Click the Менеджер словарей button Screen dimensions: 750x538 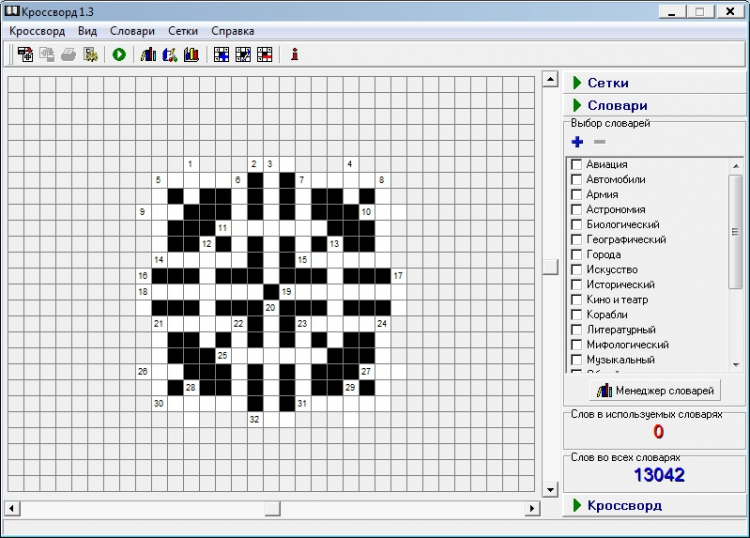(x=655, y=391)
